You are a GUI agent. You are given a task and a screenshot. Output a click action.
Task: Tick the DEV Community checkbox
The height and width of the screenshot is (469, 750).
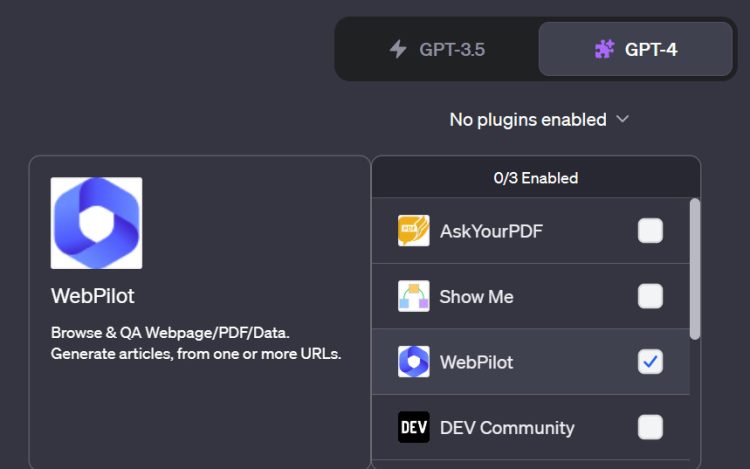pyautogui.click(x=650, y=427)
